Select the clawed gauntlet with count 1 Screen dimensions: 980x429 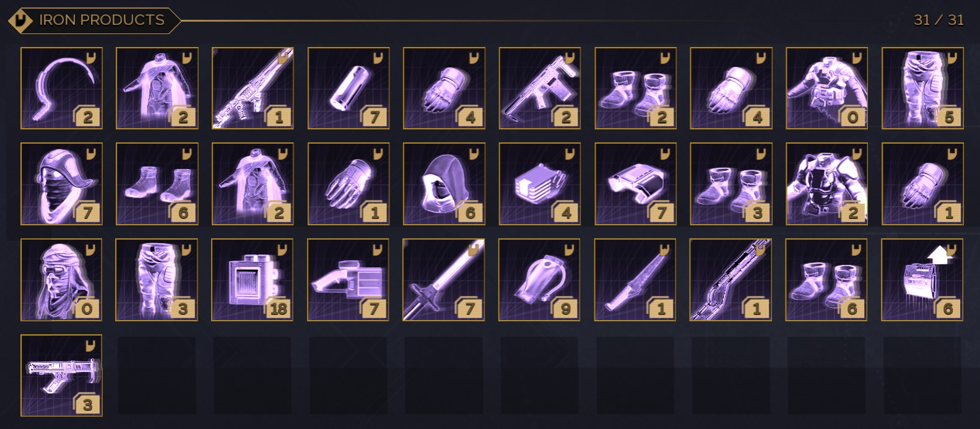coord(349,184)
